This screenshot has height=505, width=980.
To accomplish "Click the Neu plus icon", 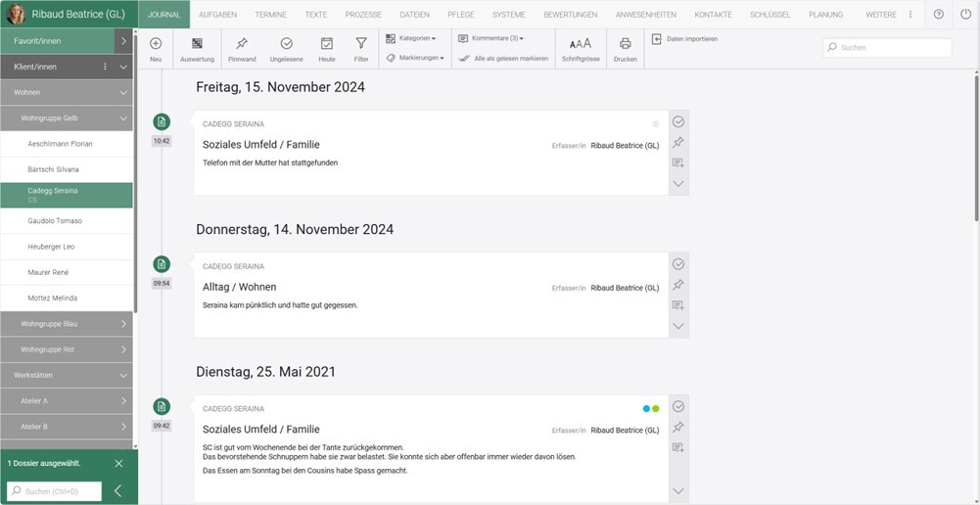I will 156,44.
